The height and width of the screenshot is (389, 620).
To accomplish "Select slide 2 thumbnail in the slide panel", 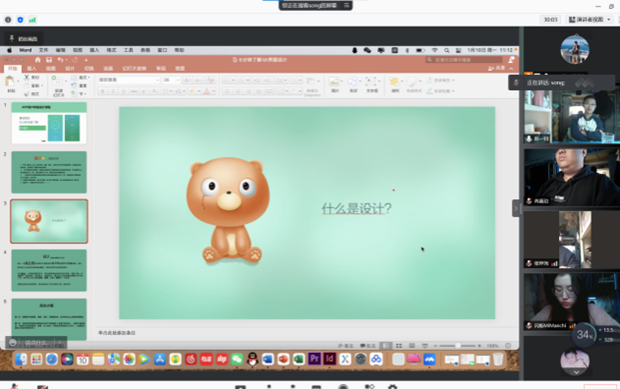I will click(x=49, y=172).
